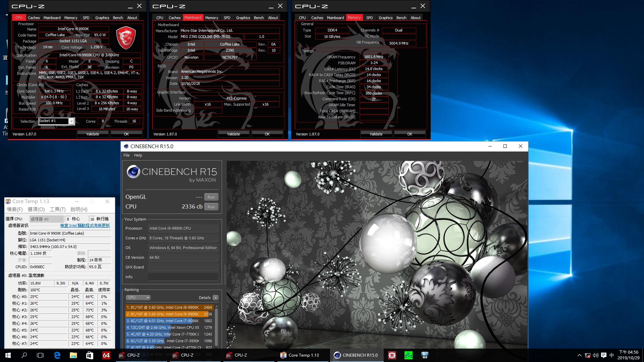
Task: Click Run button for CPU benchmark
Action: click(211, 206)
